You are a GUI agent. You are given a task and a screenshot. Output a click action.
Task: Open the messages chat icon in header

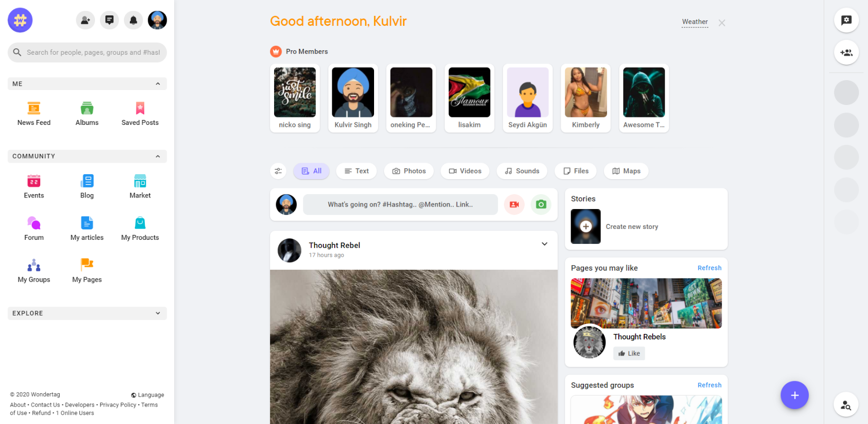tap(109, 20)
